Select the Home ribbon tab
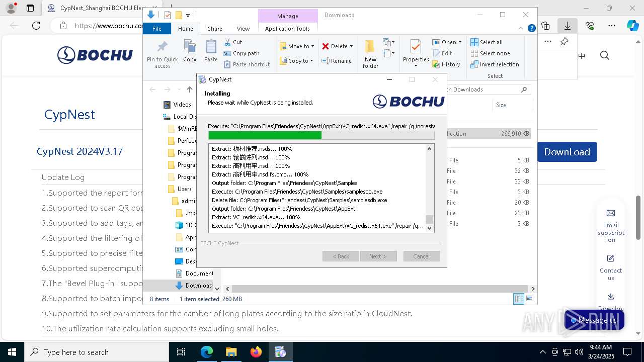The image size is (644, 362). coord(186,29)
